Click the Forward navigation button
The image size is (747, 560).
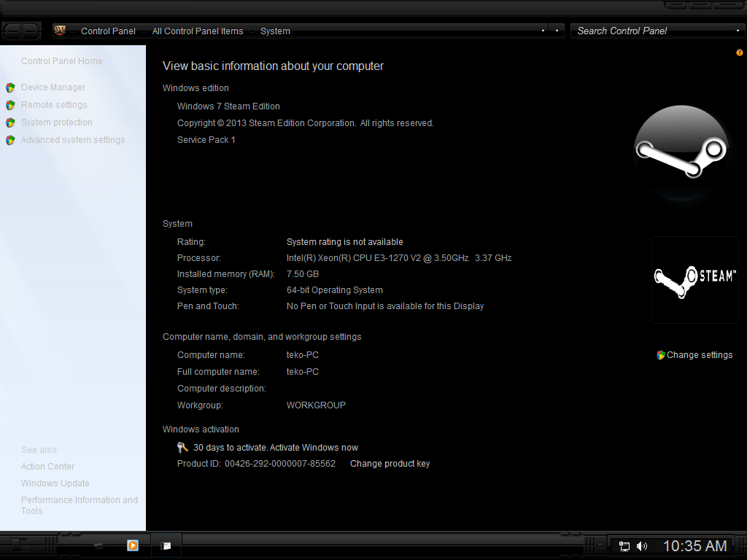[x=31, y=31]
